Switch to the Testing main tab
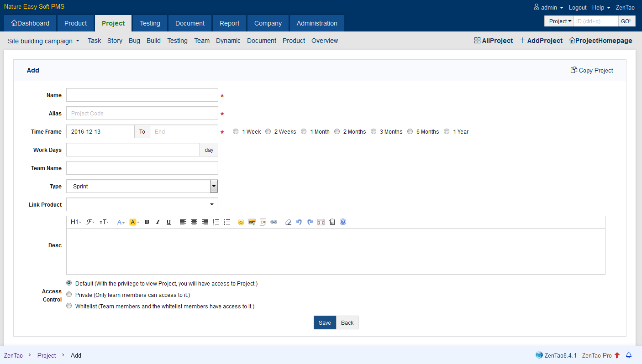The image size is (642, 364). [150, 23]
